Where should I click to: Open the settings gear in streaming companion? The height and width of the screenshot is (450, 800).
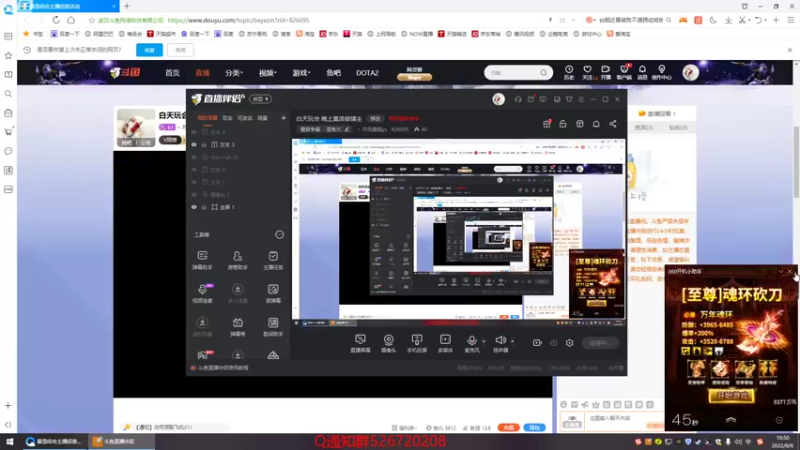(569, 343)
